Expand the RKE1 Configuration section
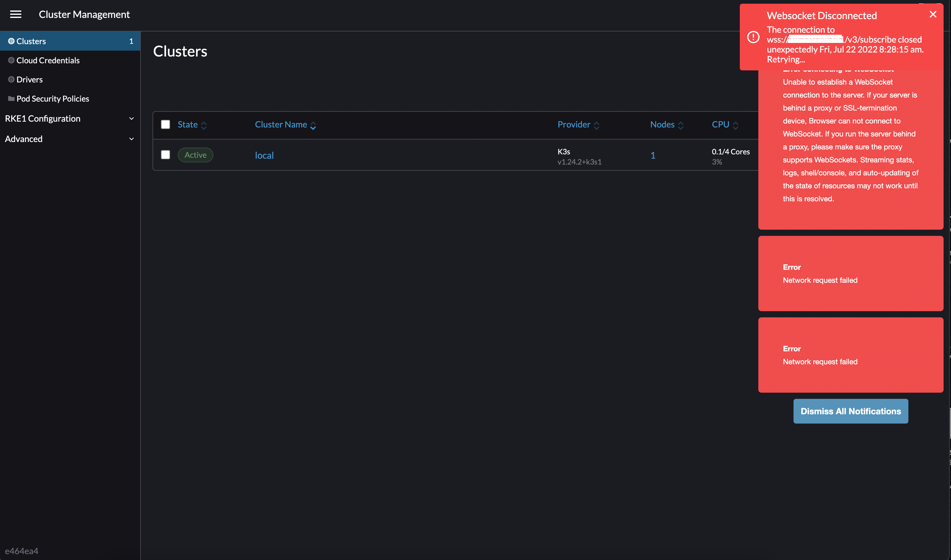The image size is (951, 560). (x=132, y=119)
